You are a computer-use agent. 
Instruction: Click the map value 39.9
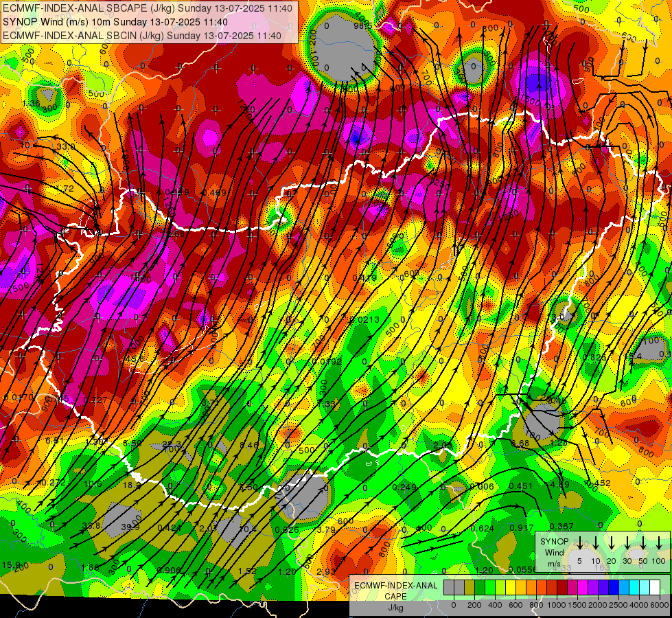(x=130, y=527)
